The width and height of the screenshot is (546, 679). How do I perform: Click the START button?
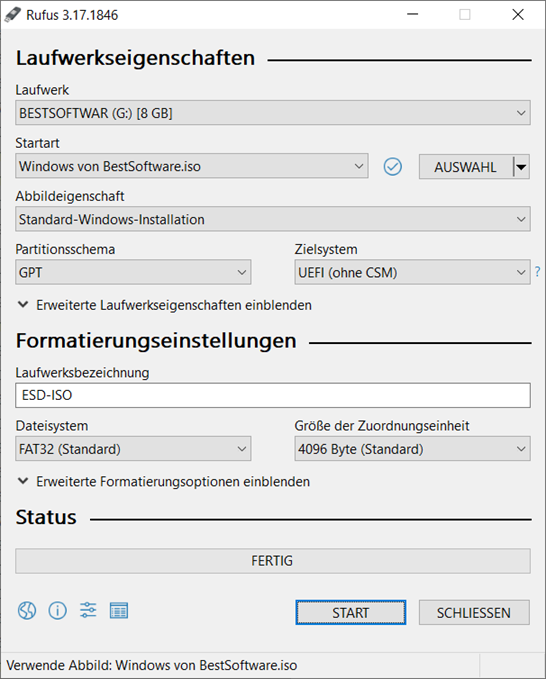[x=351, y=613]
